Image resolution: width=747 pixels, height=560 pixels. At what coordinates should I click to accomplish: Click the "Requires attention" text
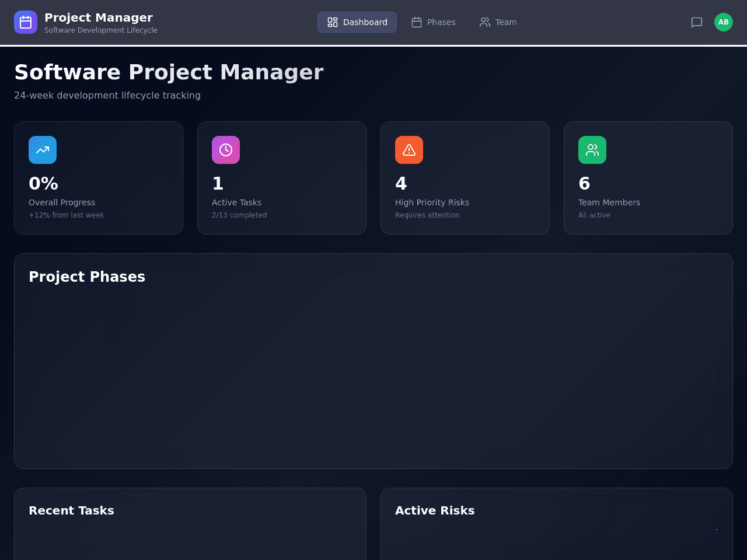[x=427, y=215]
